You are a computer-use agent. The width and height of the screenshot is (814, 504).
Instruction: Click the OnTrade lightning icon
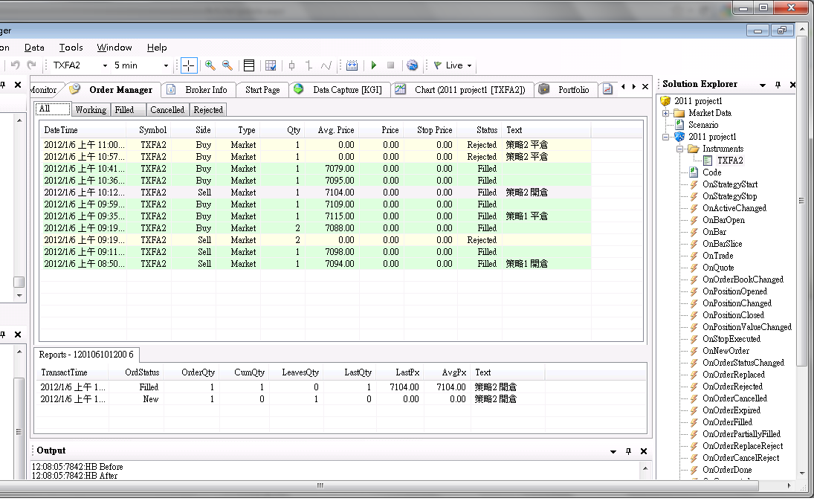(694, 256)
